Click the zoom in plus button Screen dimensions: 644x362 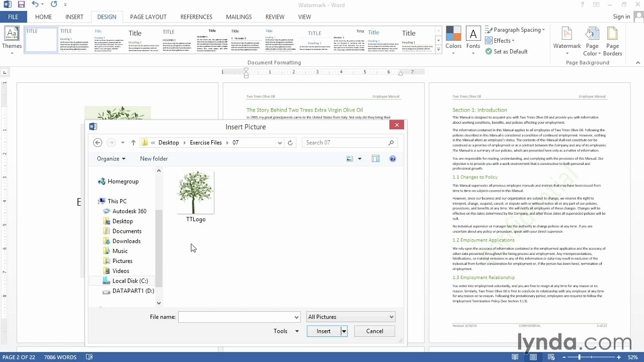(619, 357)
